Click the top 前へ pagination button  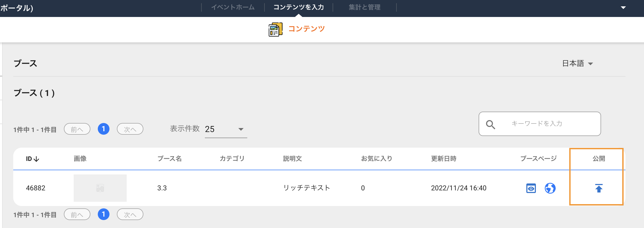tap(77, 129)
